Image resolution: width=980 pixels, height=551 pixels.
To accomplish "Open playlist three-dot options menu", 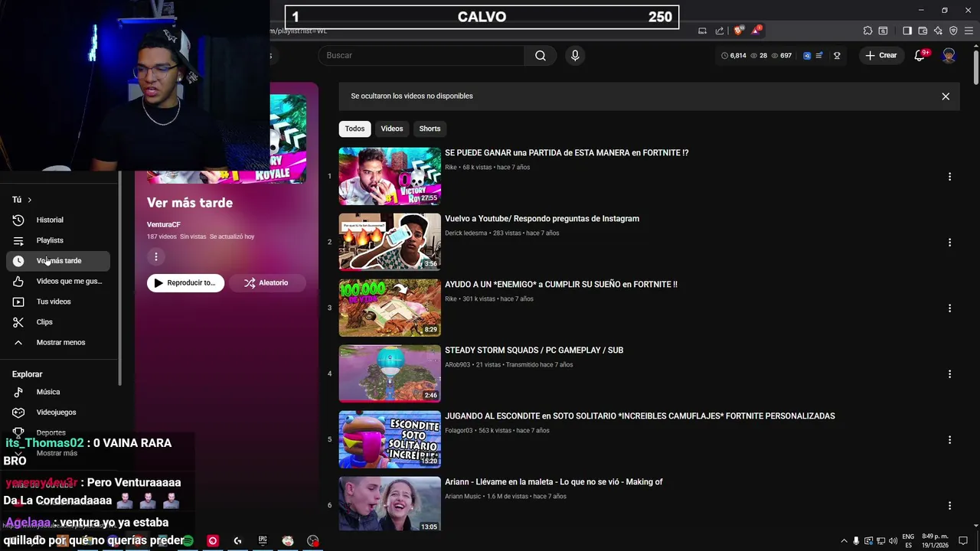I will [155, 257].
